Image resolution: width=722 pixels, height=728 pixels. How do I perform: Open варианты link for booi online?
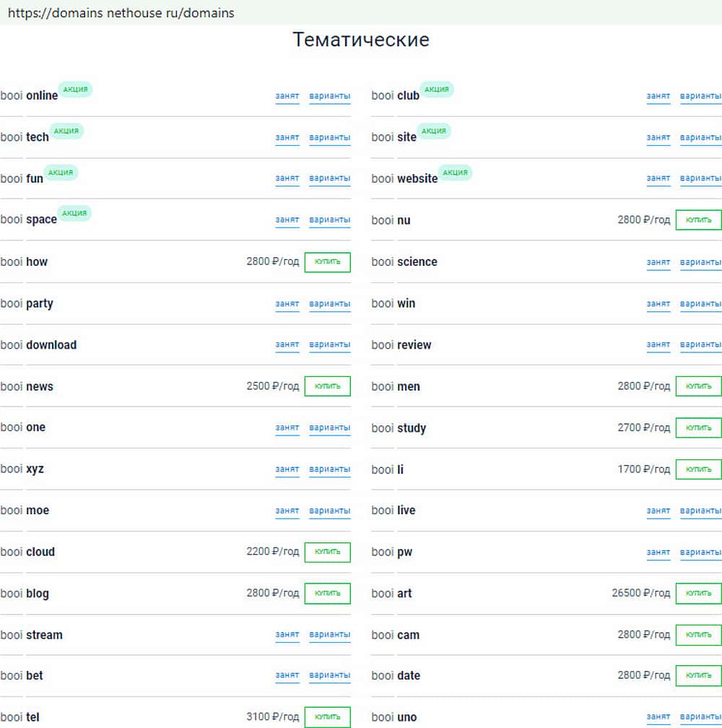330,96
